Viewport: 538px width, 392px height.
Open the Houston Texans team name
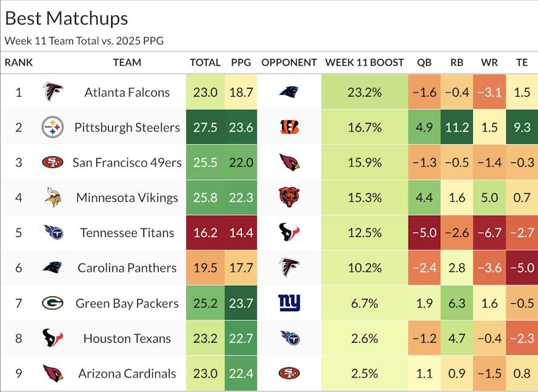click(x=127, y=339)
